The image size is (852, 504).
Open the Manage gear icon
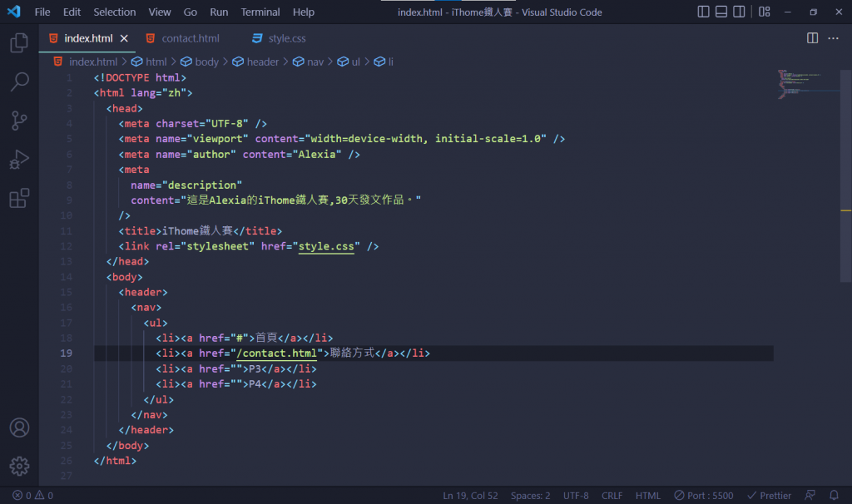point(19,466)
